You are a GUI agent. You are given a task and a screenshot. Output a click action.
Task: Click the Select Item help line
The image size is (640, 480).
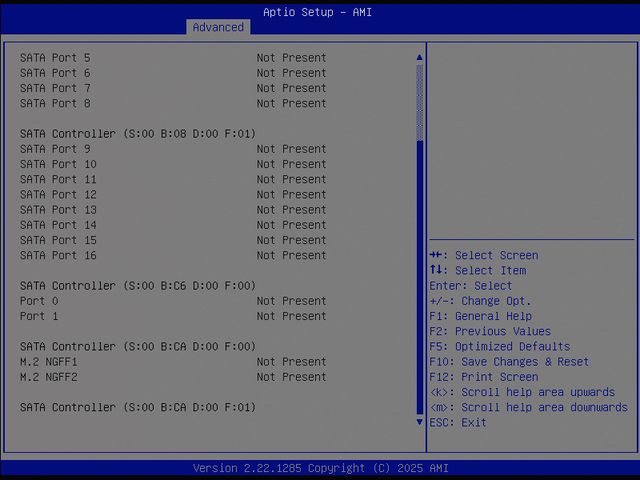478,271
